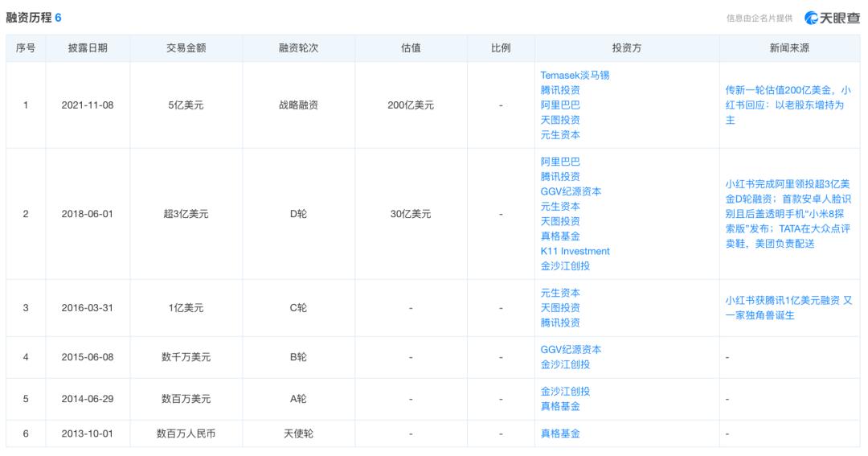Select the date cell 2018-06-01
This screenshot has width=868, height=456.
pyautogui.click(x=88, y=213)
